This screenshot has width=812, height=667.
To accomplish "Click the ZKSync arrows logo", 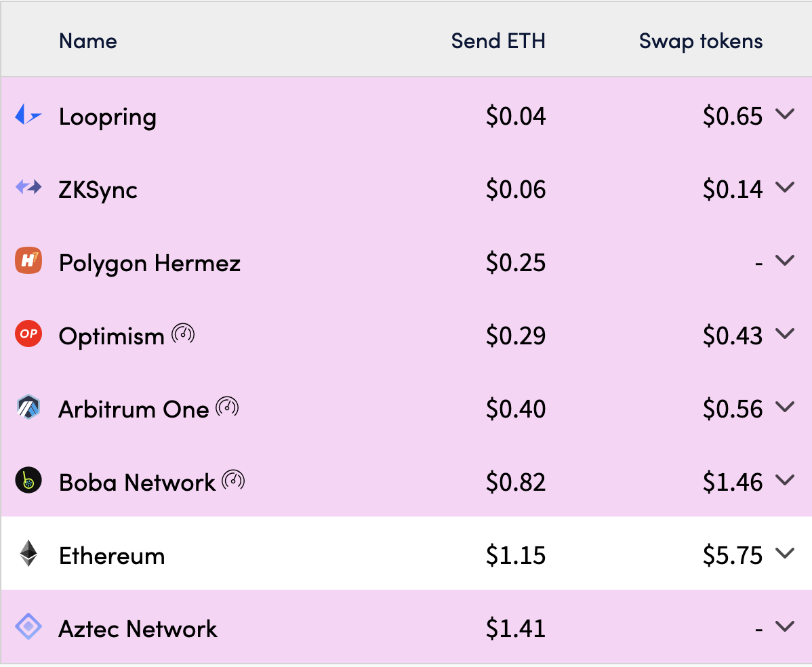I will click(28, 187).
